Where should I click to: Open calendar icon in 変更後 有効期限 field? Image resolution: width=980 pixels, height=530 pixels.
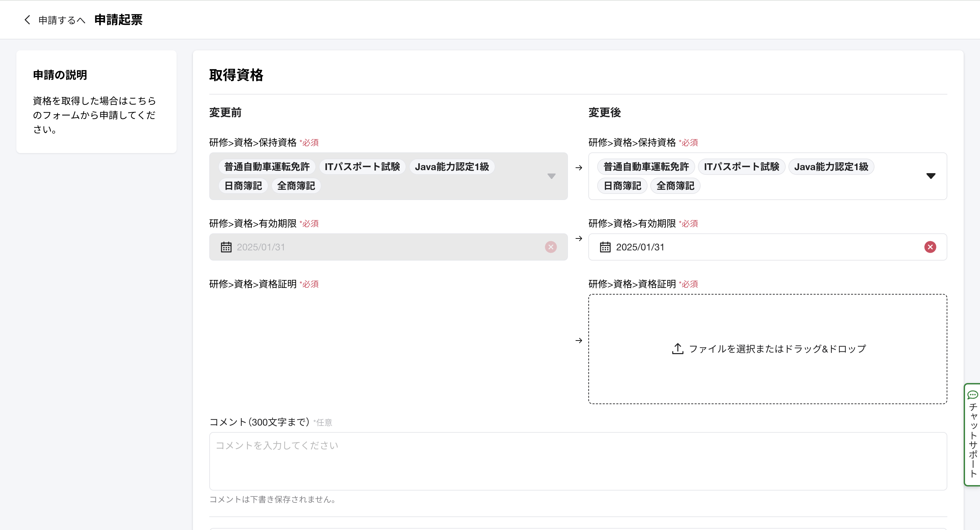[x=605, y=247]
